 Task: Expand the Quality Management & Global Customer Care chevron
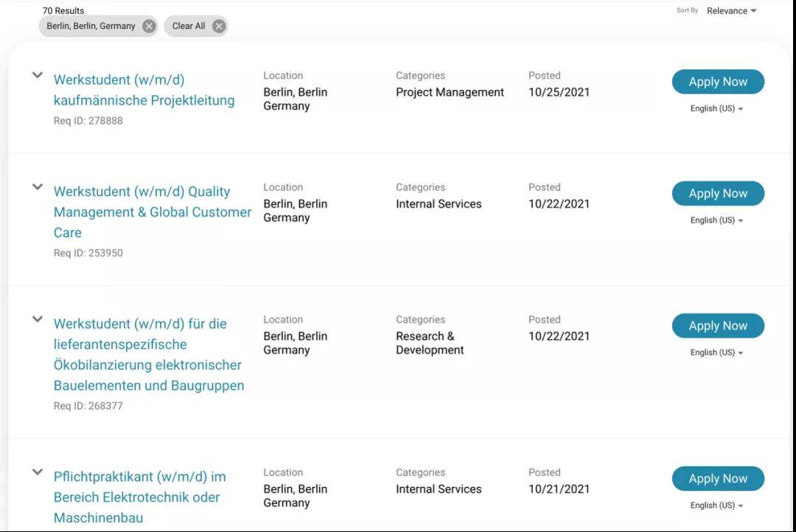click(x=38, y=187)
